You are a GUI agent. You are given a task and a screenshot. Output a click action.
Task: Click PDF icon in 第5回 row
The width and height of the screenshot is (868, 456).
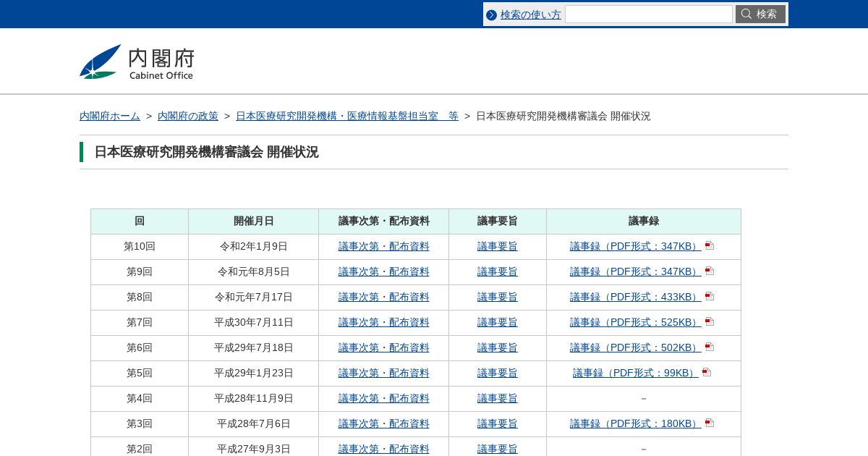click(707, 373)
